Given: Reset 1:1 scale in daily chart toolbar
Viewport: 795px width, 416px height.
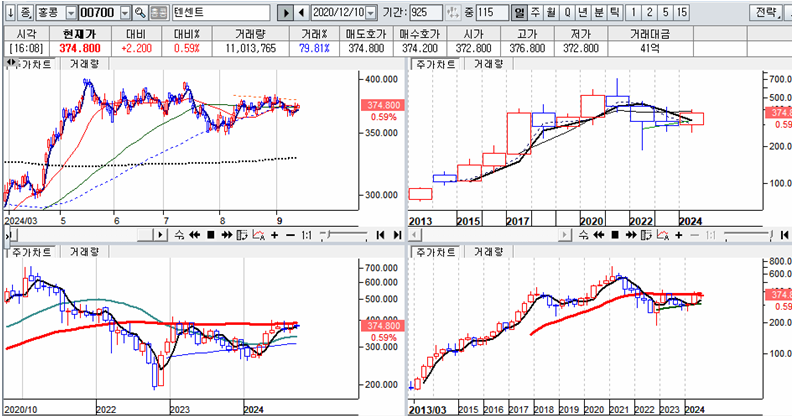Looking at the screenshot, I should pos(306,235).
